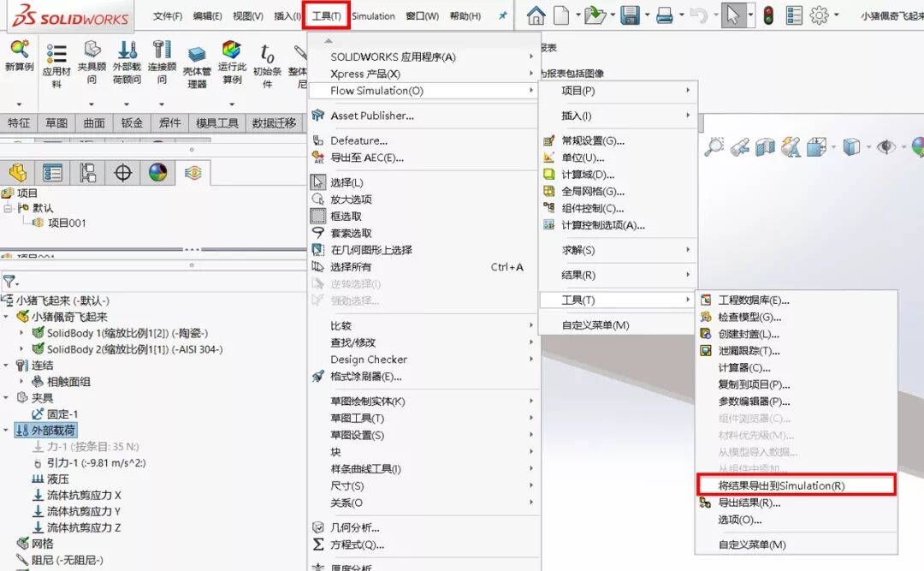The image size is (924, 571).
Task: Open the DimXpertManager crosshair tab icon
Action: click(122, 173)
